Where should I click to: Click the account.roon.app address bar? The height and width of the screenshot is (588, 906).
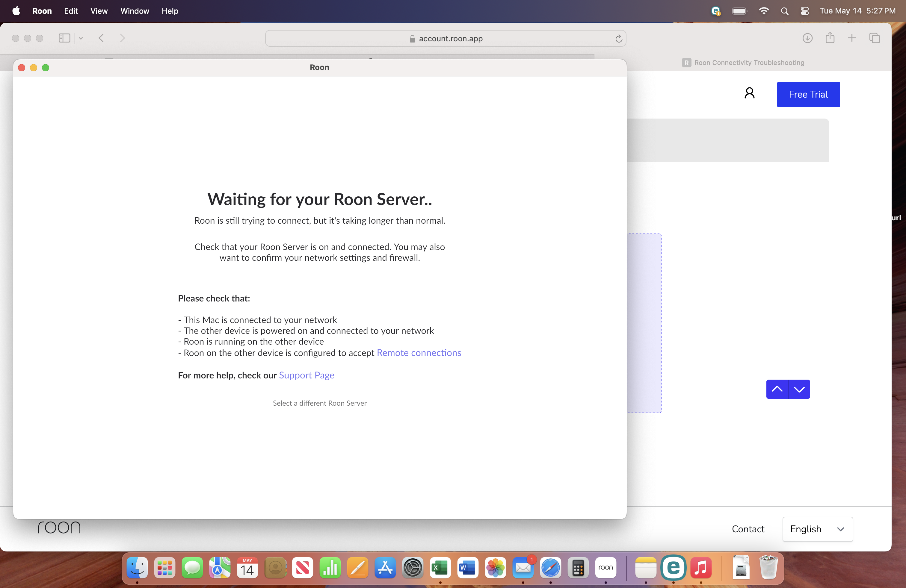(446, 38)
